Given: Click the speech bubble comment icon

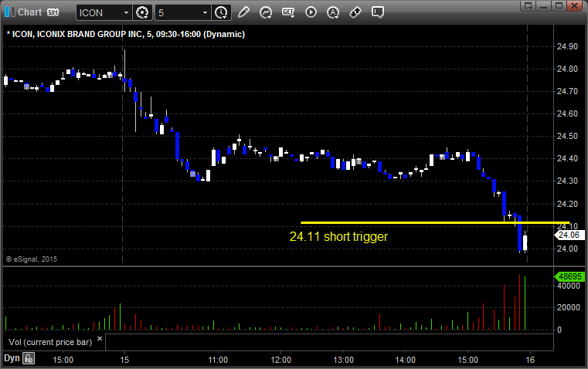Looking at the screenshot, I should 377,12.
